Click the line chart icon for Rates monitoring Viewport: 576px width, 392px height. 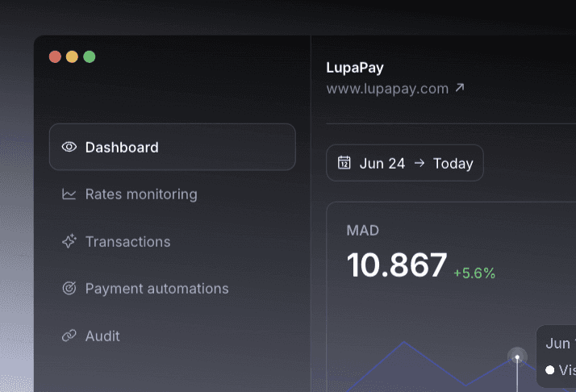click(x=69, y=194)
